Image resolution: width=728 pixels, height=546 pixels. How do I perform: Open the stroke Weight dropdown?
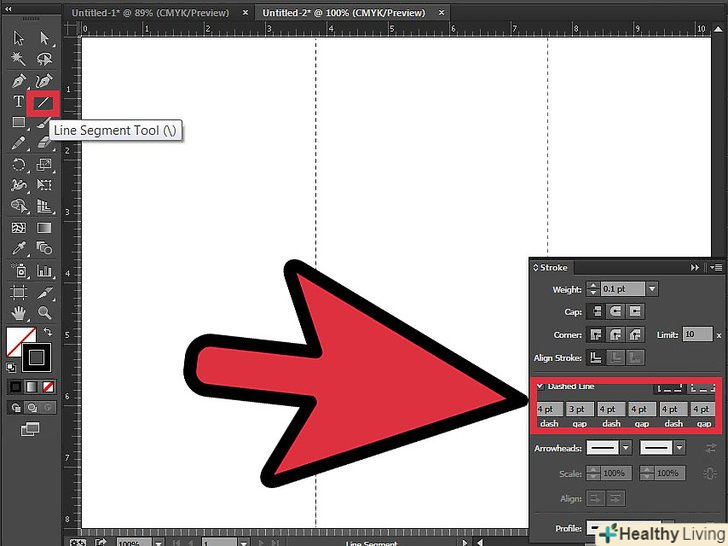point(652,289)
